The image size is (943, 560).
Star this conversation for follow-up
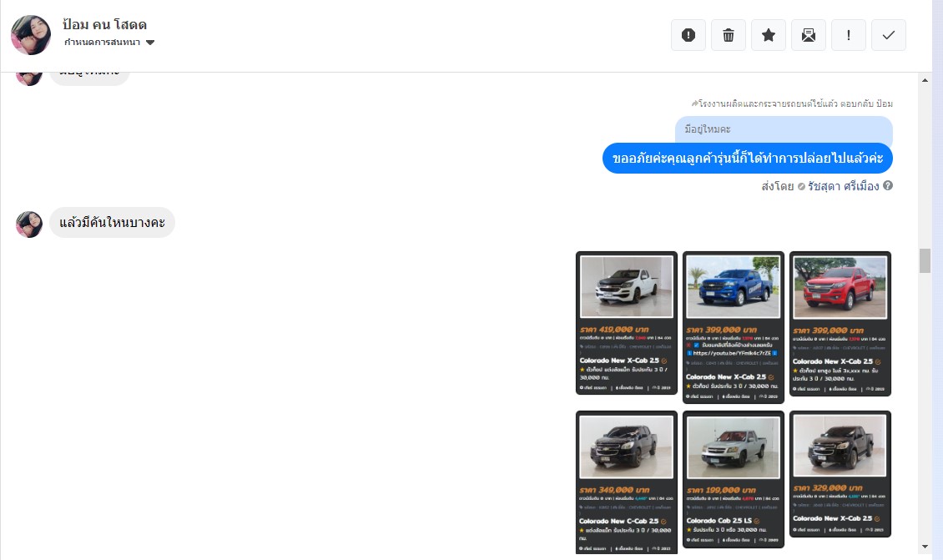point(769,35)
